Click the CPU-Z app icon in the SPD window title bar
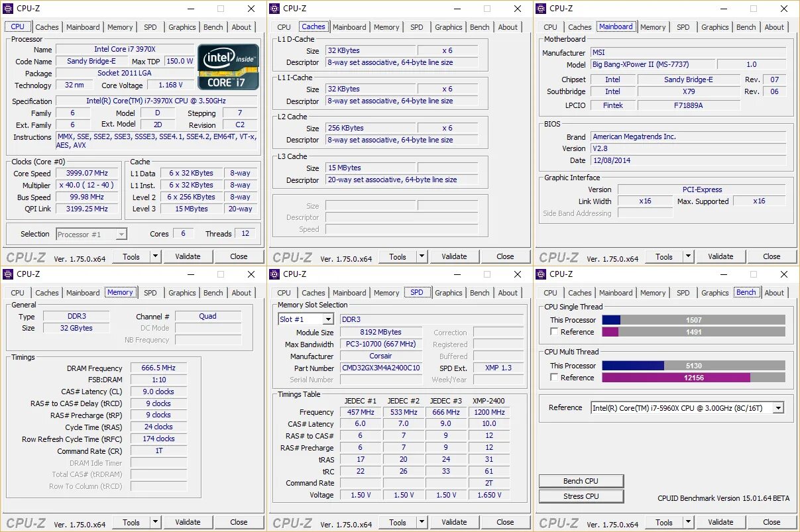 [275, 274]
